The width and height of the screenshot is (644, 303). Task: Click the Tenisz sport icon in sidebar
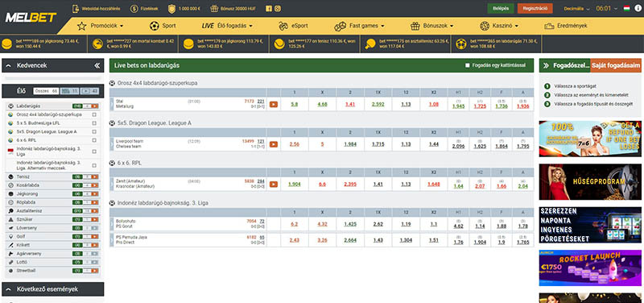pyautogui.click(x=10, y=176)
